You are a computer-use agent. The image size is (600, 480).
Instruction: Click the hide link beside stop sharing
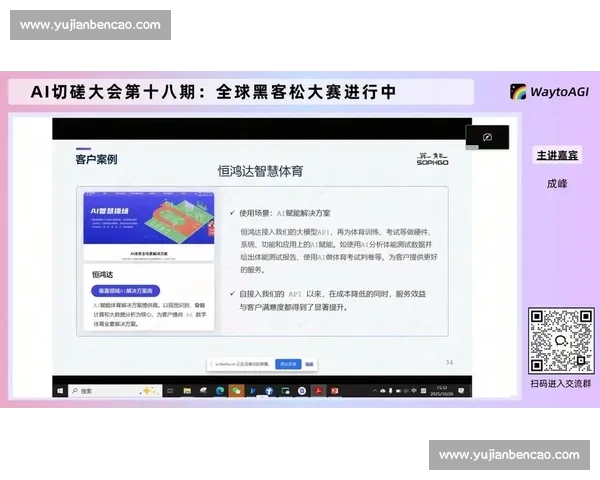click(309, 364)
